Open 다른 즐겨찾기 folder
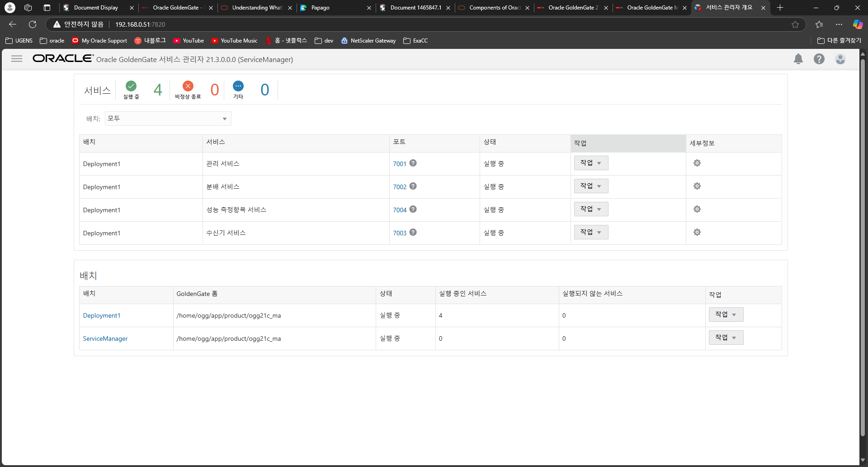This screenshot has width=868, height=467. tap(839, 41)
